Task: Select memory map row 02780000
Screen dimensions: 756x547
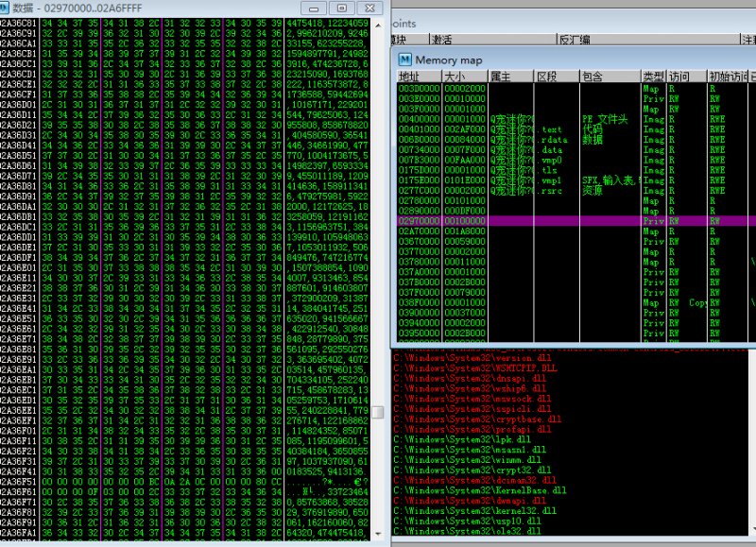Action: pyautogui.click(x=576, y=200)
